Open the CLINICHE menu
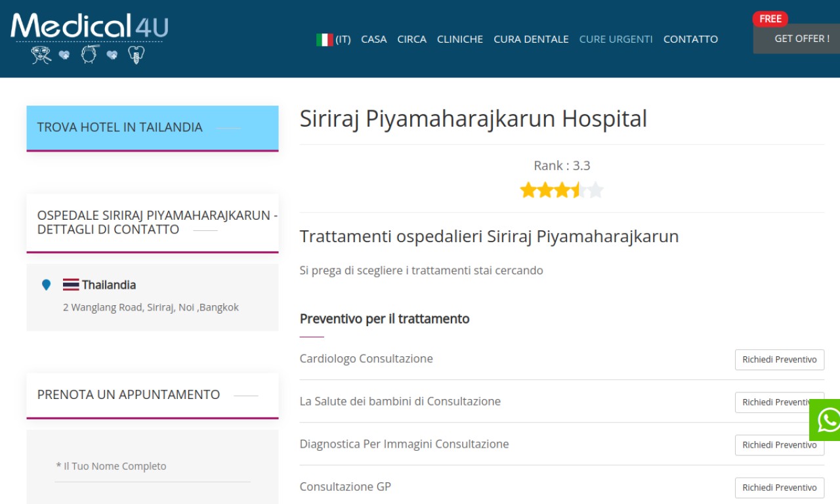 [x=459, y=39]
